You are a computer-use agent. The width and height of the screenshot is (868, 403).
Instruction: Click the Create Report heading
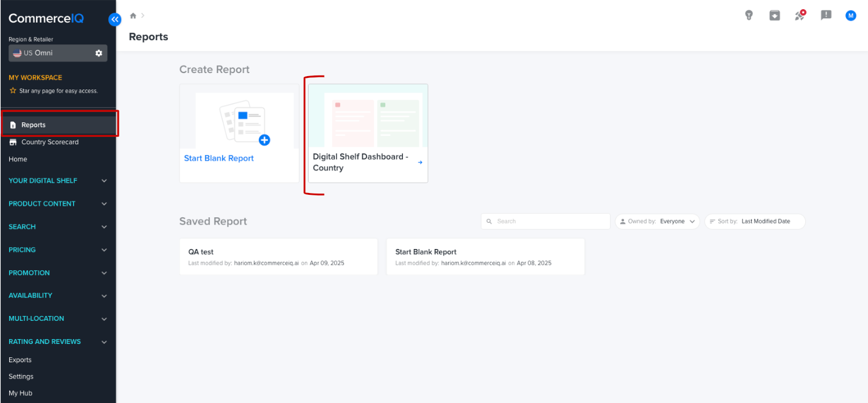click(x=214, y=69)
